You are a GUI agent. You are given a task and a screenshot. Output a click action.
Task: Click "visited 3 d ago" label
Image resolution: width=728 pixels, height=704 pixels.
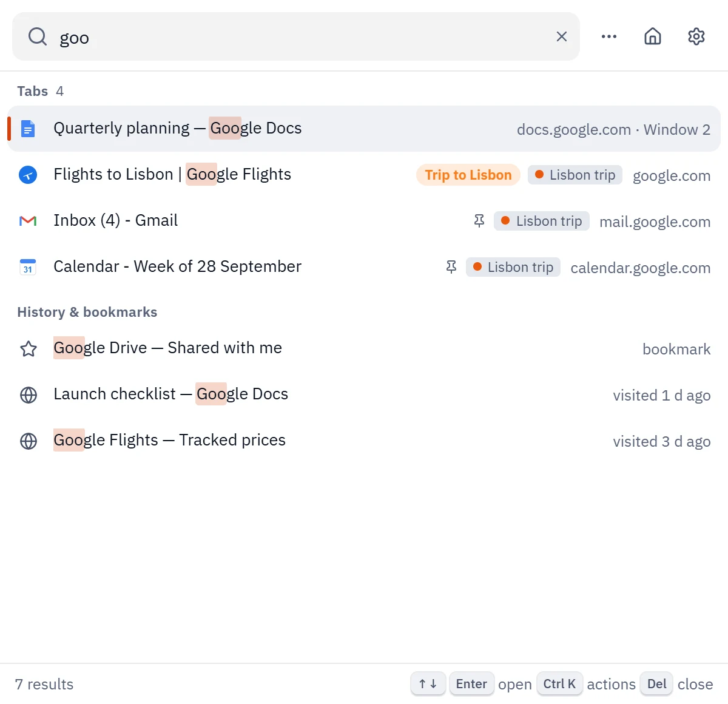click(662, 442)
